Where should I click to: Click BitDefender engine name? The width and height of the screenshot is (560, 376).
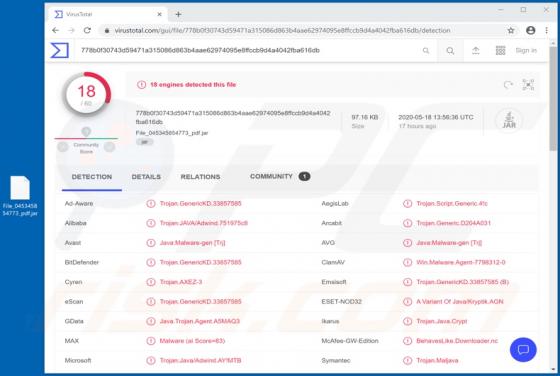pyautogui.click(x=82, y=262)
